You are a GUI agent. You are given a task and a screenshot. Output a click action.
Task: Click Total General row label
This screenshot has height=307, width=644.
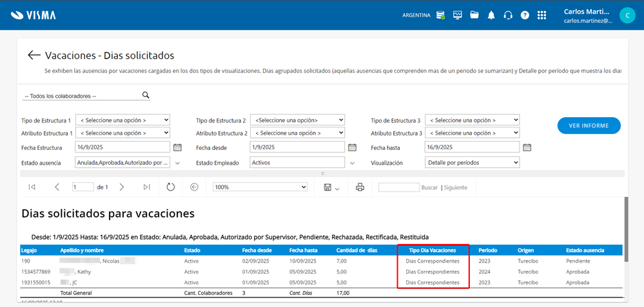(x=76, y=293)
